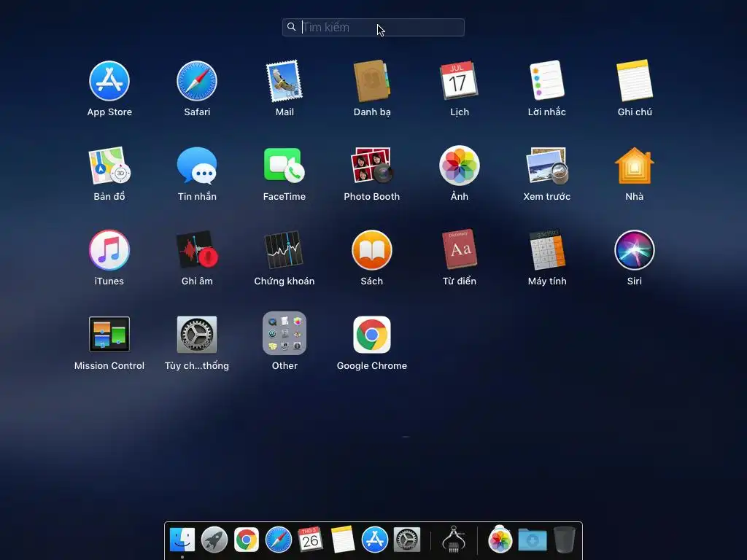Open the Mail app
Image resolution: width=747 pixels, height=560 pixels.
pos(285,81)
